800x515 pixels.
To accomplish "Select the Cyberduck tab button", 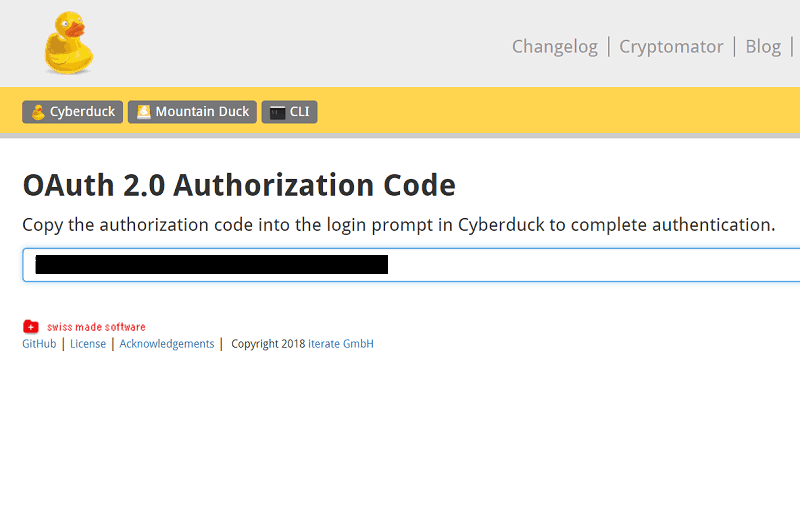I will [x=72, y=112].
